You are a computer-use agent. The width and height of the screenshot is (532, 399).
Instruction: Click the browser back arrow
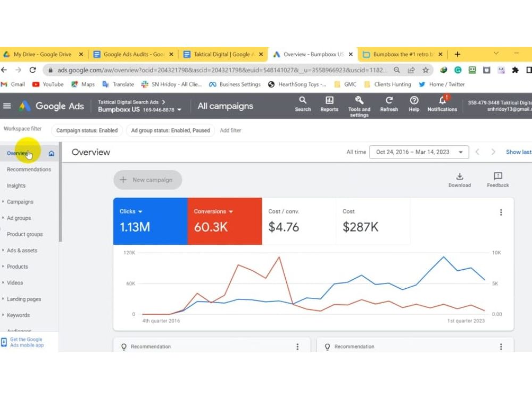(4, 70)
